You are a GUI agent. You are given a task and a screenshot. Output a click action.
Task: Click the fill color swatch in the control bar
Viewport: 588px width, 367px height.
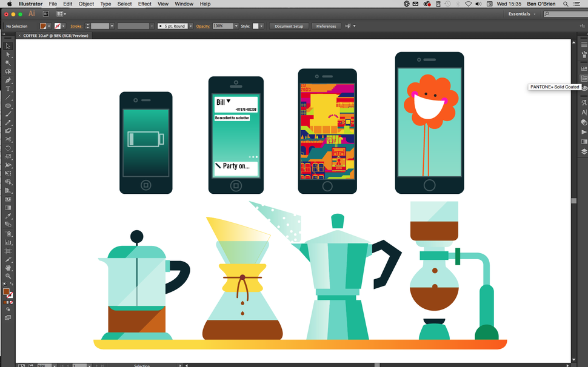(44, 26)
